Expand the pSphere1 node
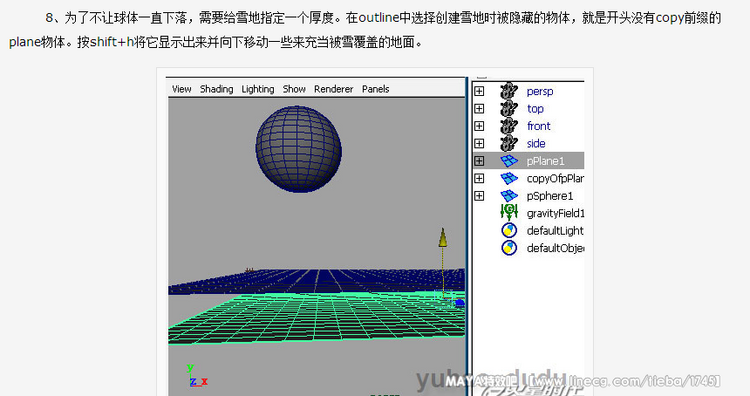750x396 pixels. pos(479,196)
